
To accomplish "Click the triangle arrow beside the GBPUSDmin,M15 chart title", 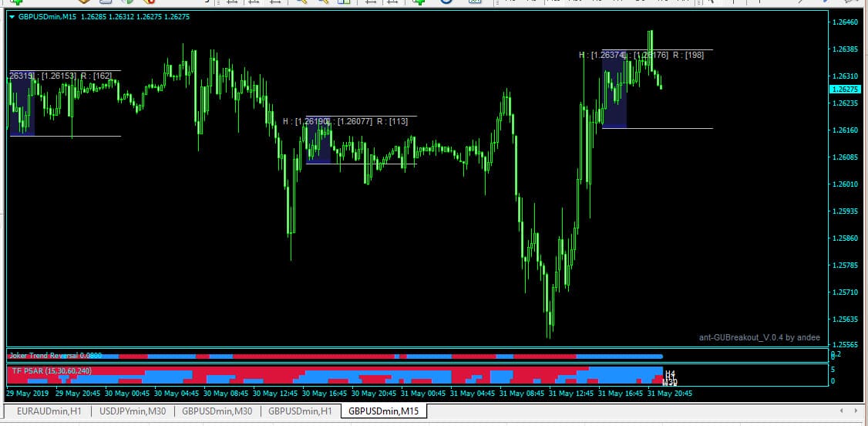I will click(12, 16).
